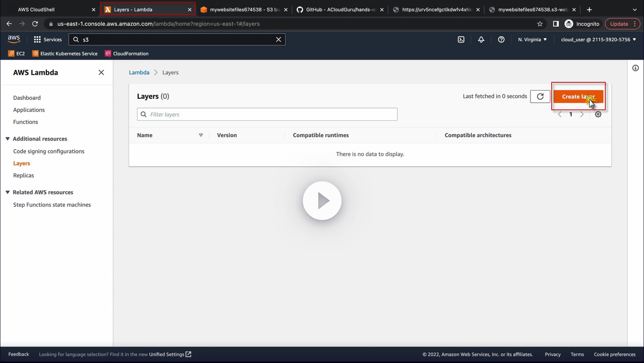The image size is (644, 363).
Task: Click the Create layer button
Action: (578, 96)
